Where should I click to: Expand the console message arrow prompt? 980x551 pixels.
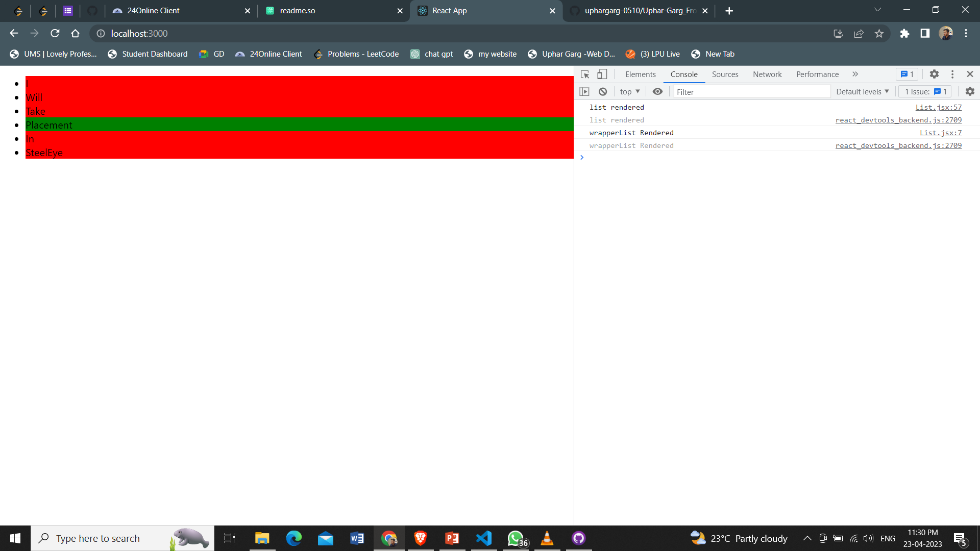[x=582, y=157]
